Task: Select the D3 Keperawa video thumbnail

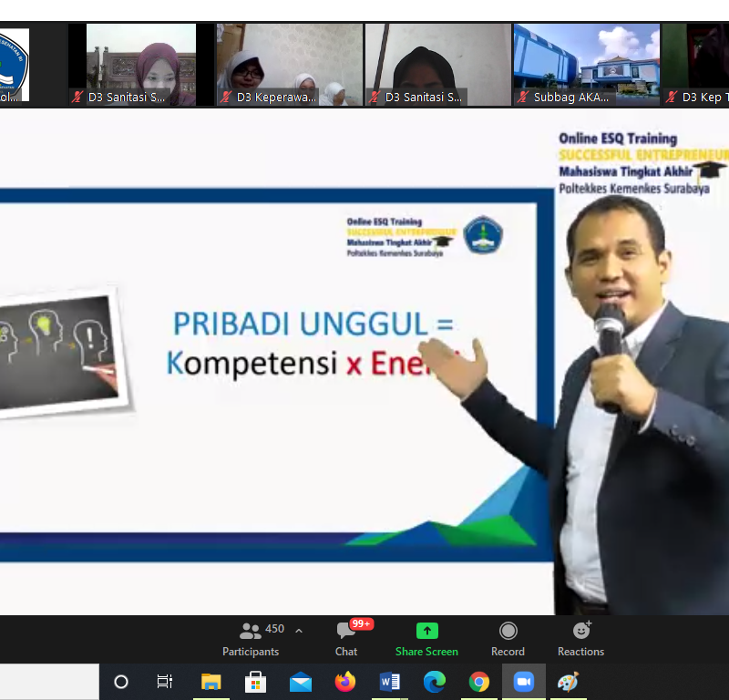Action: (290, 64)
